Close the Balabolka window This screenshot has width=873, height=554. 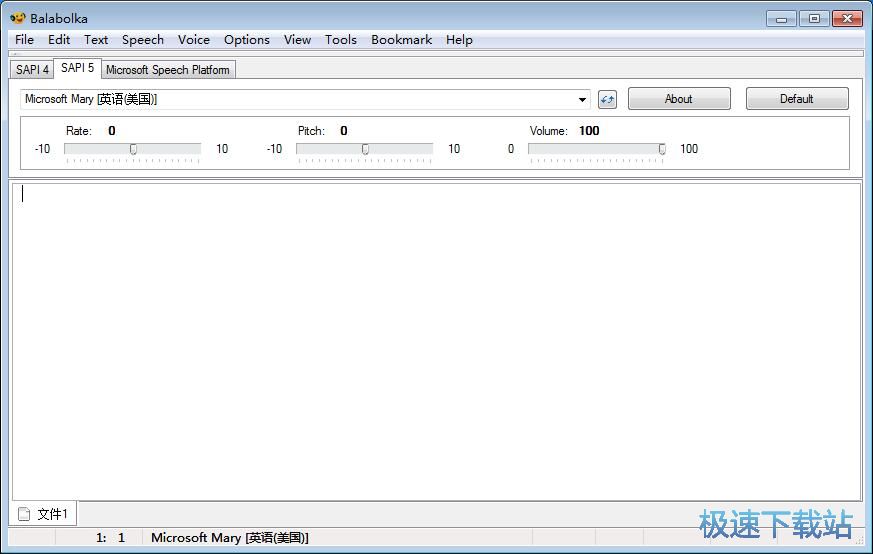point(847,19)
